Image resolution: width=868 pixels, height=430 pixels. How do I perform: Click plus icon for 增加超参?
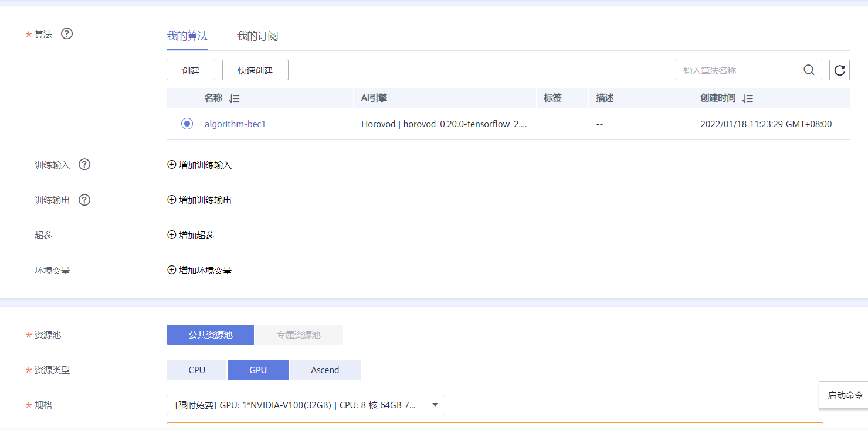click(172, 235)
